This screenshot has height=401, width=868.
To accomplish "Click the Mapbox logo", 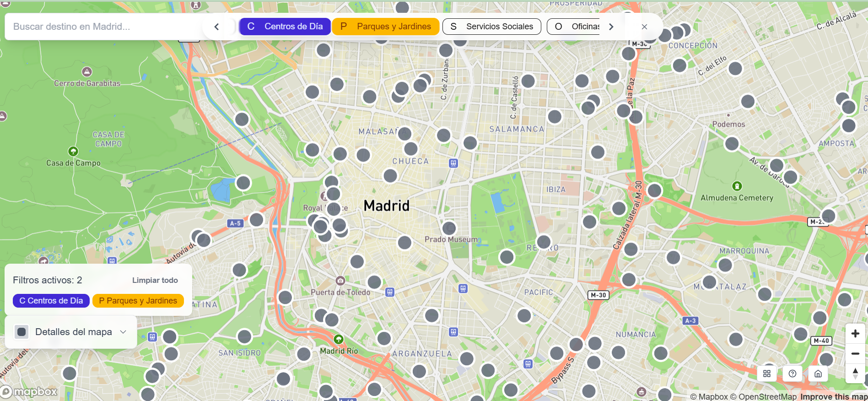I will [30, 392].
